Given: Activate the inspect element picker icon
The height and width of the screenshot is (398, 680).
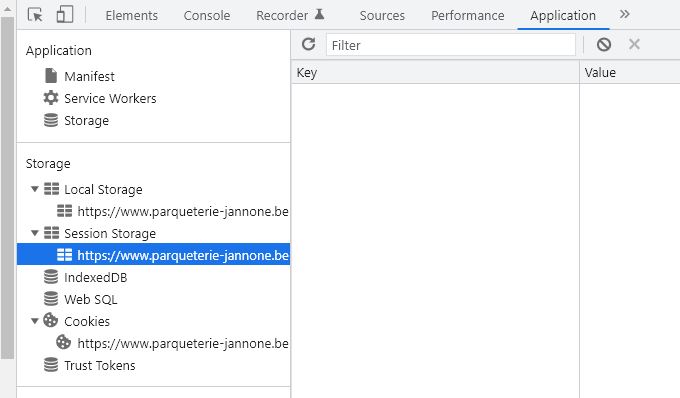Looking at the screenshot, I should pyautogui.click(x=35, y=15).
